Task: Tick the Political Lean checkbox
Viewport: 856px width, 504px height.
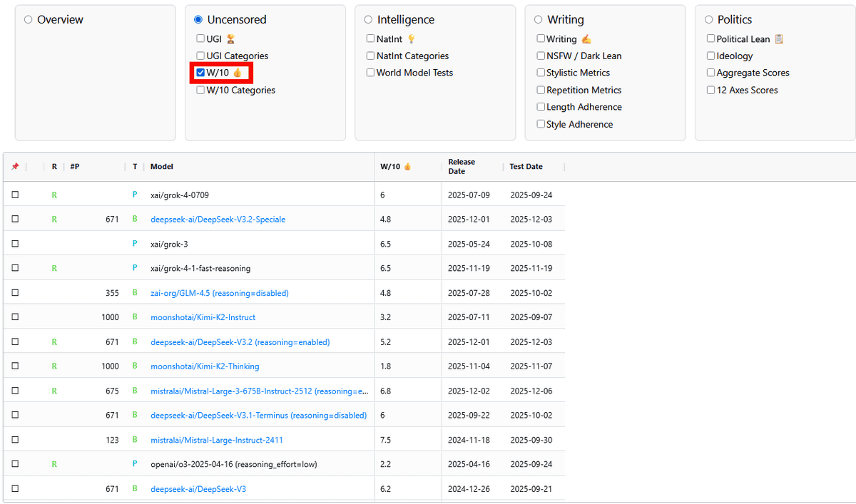Action: [x=710, y=38]
